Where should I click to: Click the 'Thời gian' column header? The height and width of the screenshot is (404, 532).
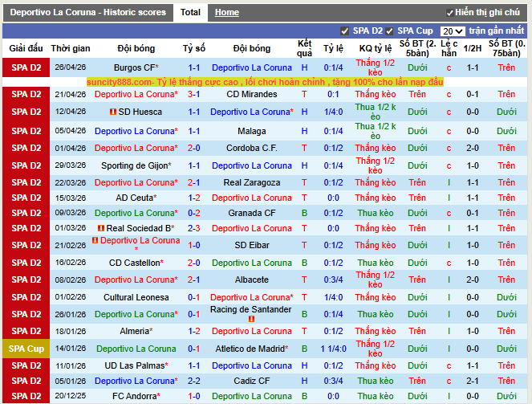pos(71,48)
